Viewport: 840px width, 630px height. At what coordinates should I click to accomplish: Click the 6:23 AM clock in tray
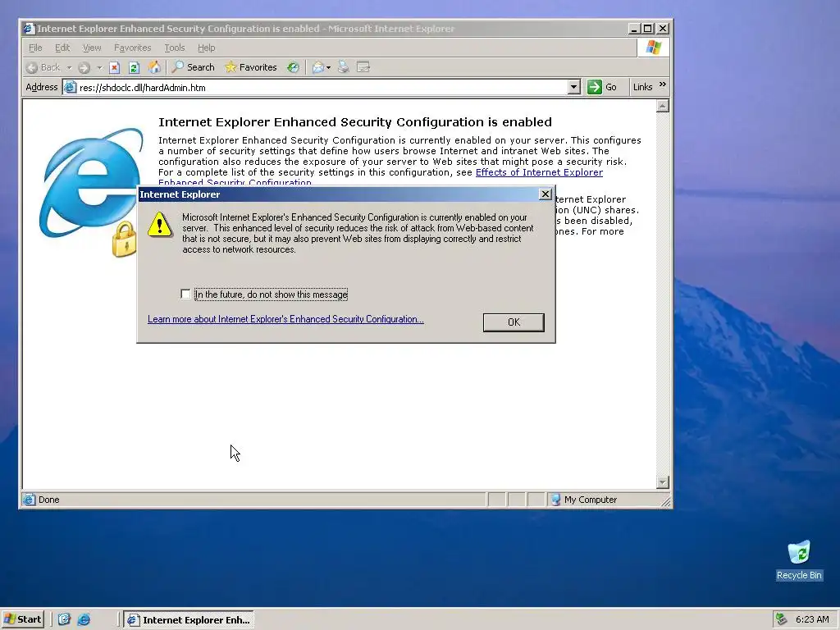[812, 620]
